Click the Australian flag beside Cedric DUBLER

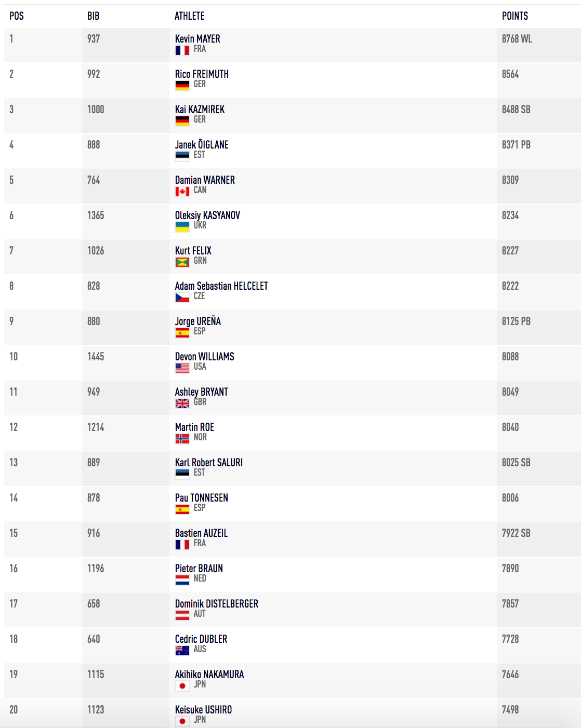coord(182,651)
